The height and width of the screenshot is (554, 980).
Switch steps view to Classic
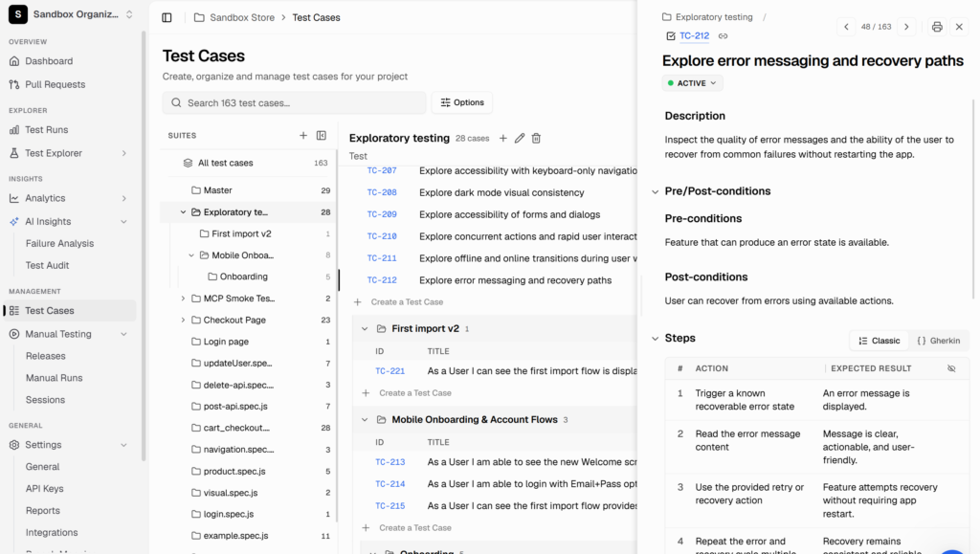tap(880, 341)
